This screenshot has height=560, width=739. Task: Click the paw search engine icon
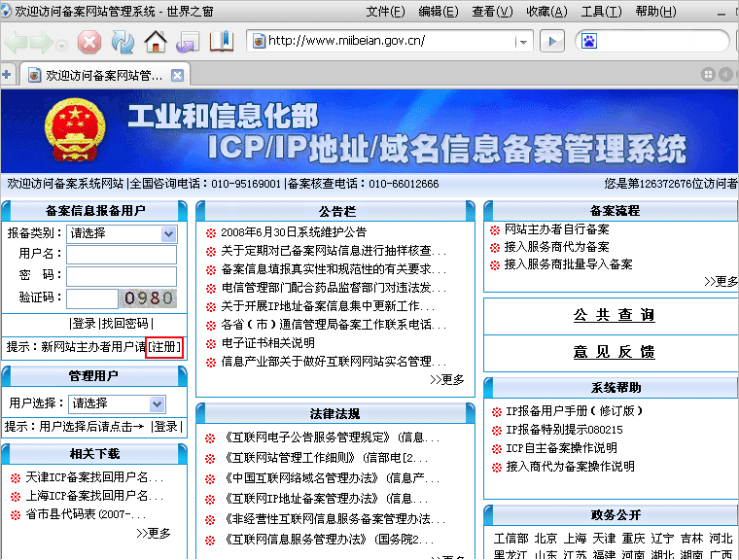coord(589,42)
